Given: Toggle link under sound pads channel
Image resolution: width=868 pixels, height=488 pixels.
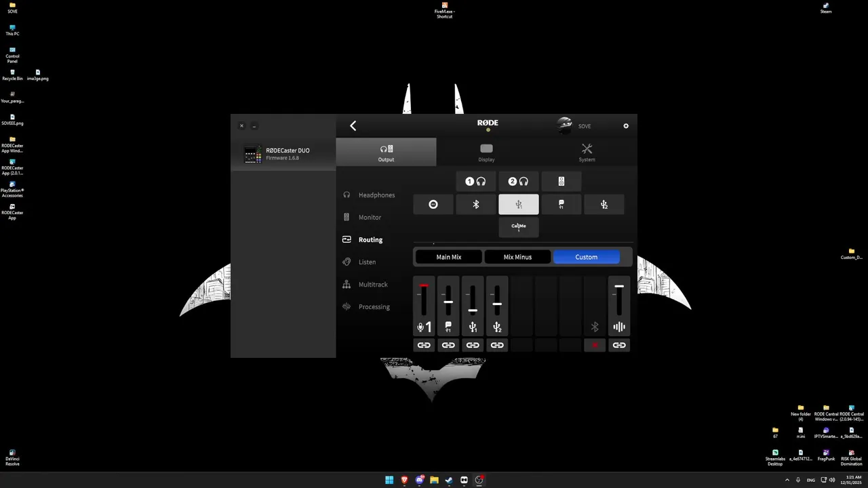Looking at the screenshot, I should pos(619,345).
